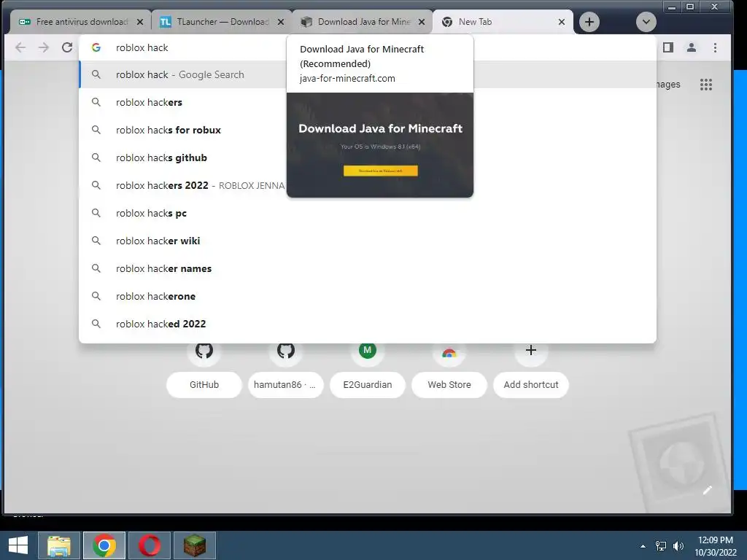This screenshot has height=560, width=747.
Task: Open the Minecraft block taskbar icon
Action: tap(195, 545)
